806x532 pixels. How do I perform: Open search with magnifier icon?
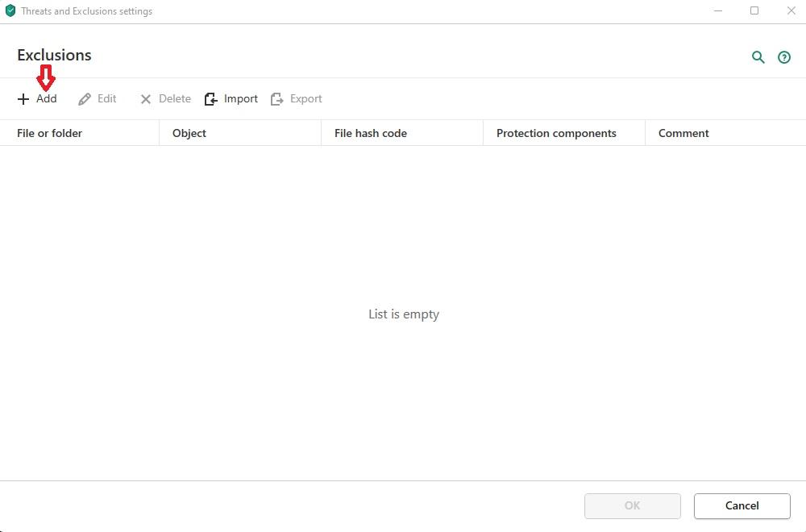pos(758,57)
